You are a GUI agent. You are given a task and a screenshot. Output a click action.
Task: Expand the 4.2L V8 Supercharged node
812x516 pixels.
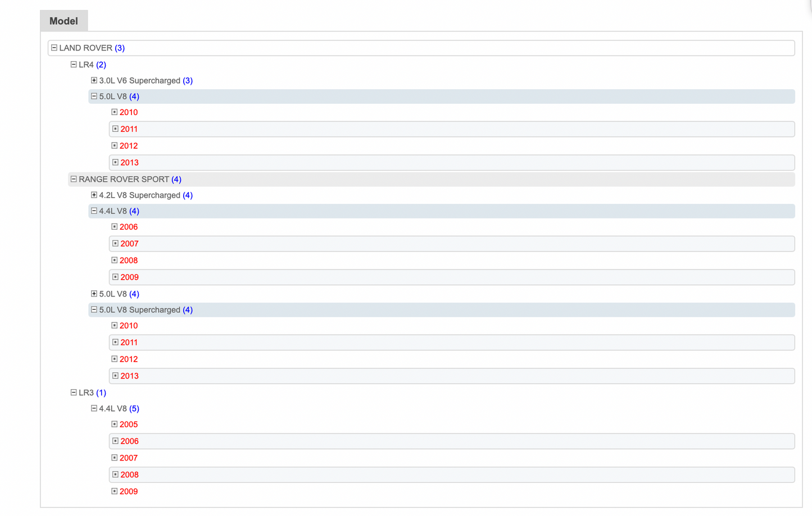tap(94, 195)
